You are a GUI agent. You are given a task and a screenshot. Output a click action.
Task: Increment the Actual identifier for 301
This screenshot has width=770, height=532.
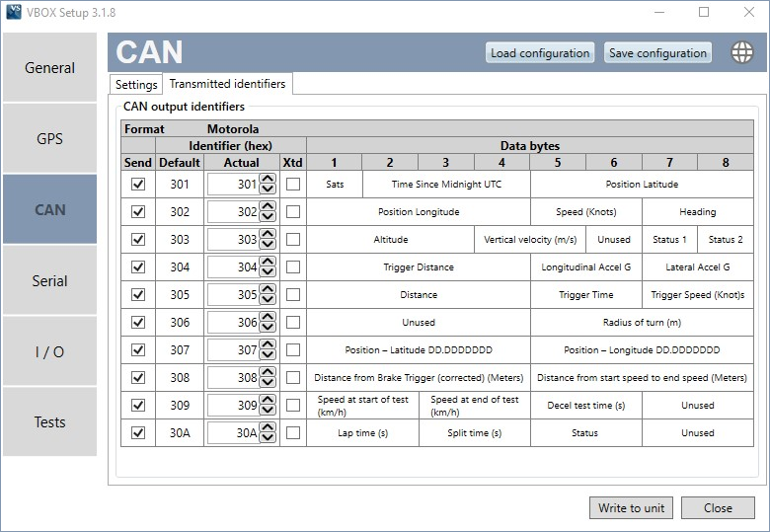(268, 179)
